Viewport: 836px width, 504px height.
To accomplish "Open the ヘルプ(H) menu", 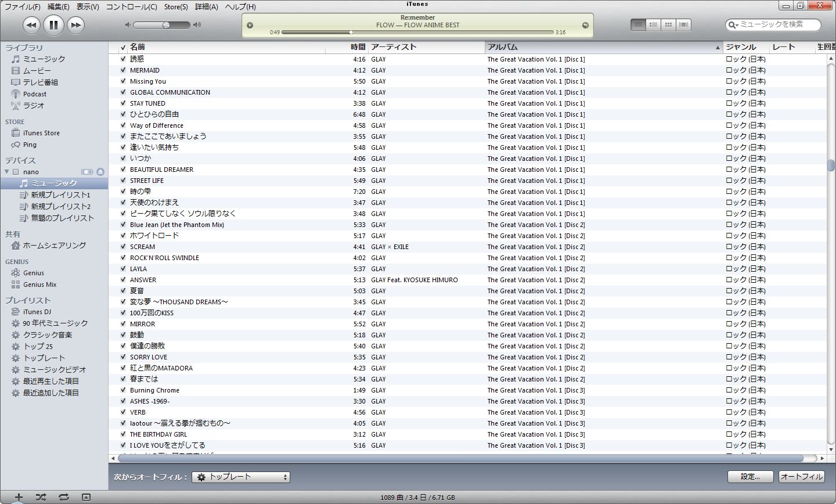I will (240, 7).
